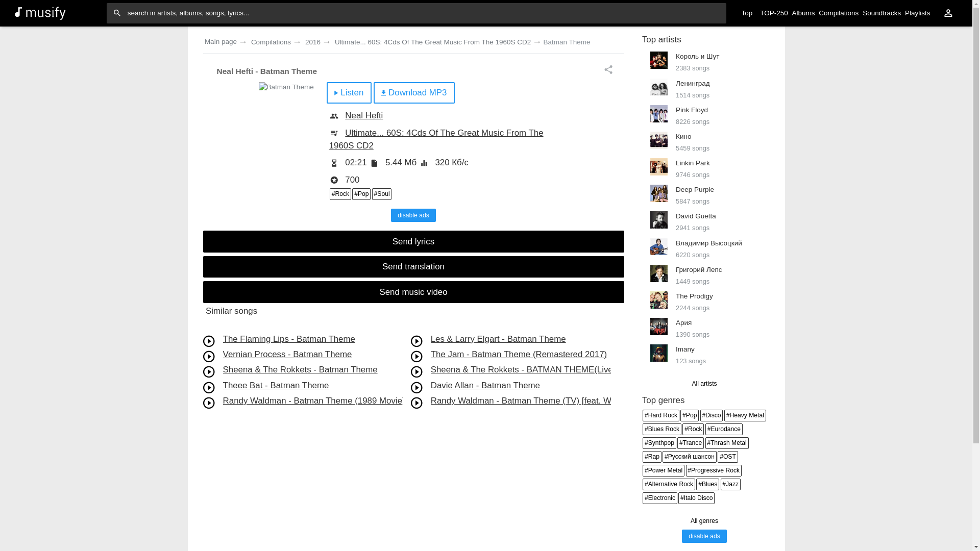980x551 pixels.
Task: Play Sheena & The Rokkets live theme icon
Action: (416, 372)
